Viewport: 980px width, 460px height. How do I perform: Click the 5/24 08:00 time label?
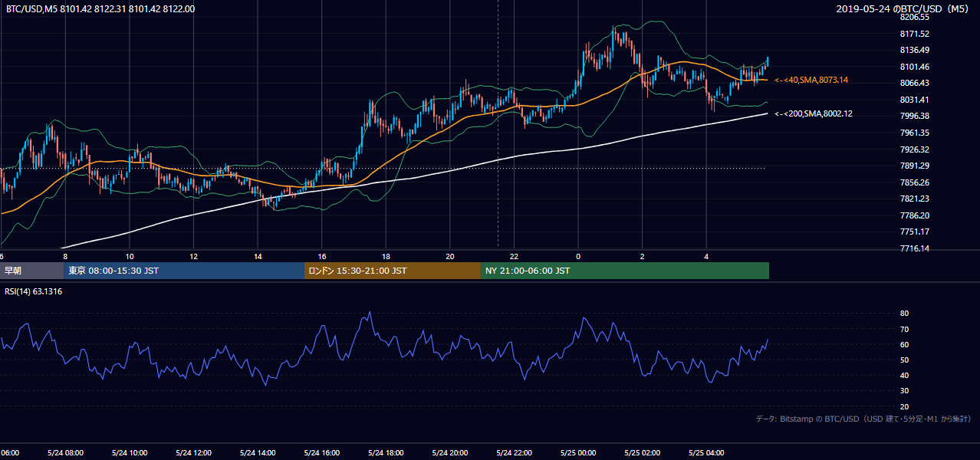coord(65,453)
